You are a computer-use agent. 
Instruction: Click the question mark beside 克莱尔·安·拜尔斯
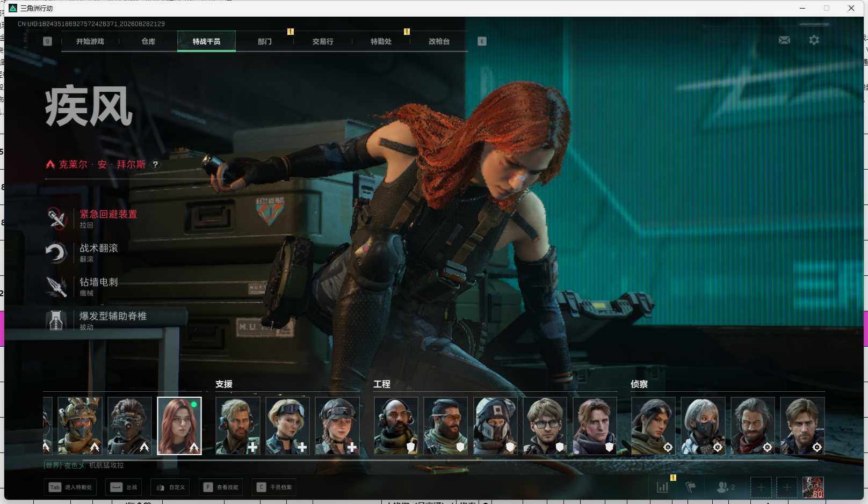(x=155, y=165)
